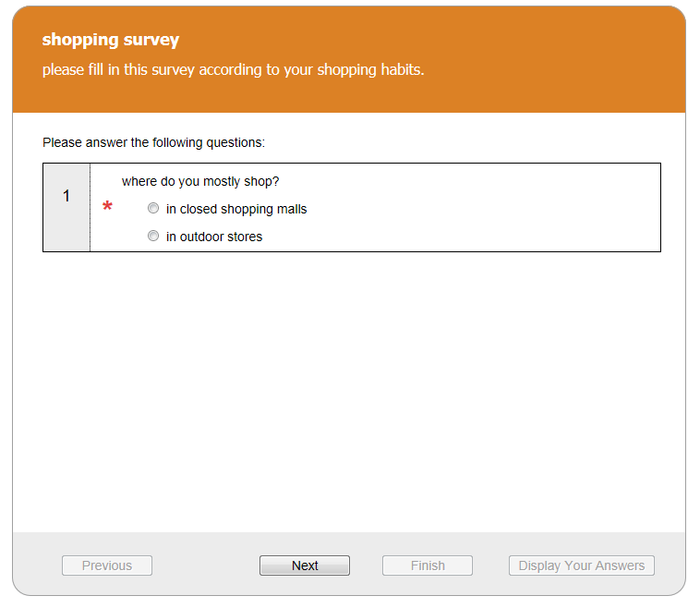Screen dimensions: 700x608
Task: Select the "in closed shopping malls" radio button
Action: 153,209
